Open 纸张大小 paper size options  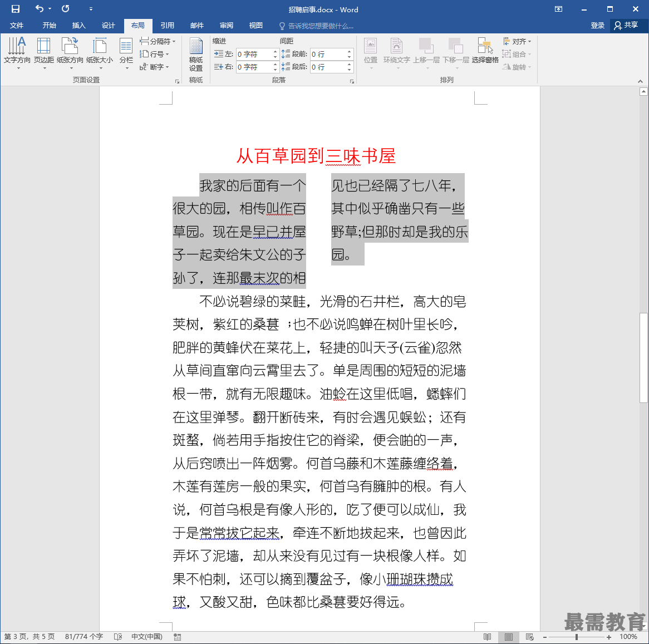(x=99, y=52)
